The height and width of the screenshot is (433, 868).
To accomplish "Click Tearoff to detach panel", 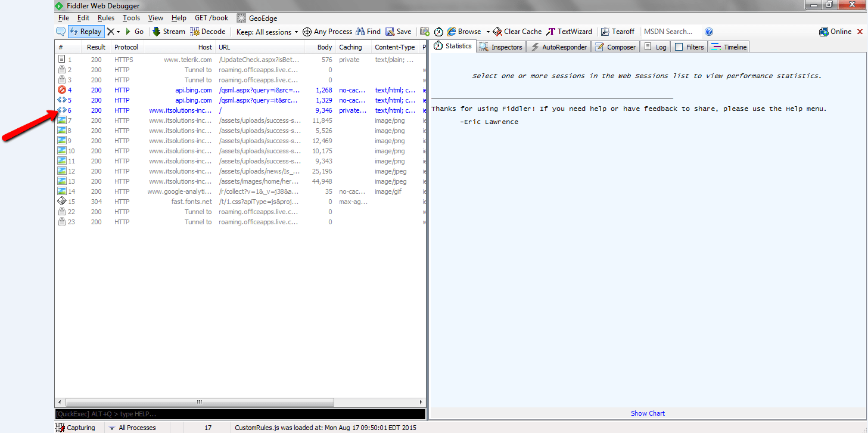I will [618, 32].
